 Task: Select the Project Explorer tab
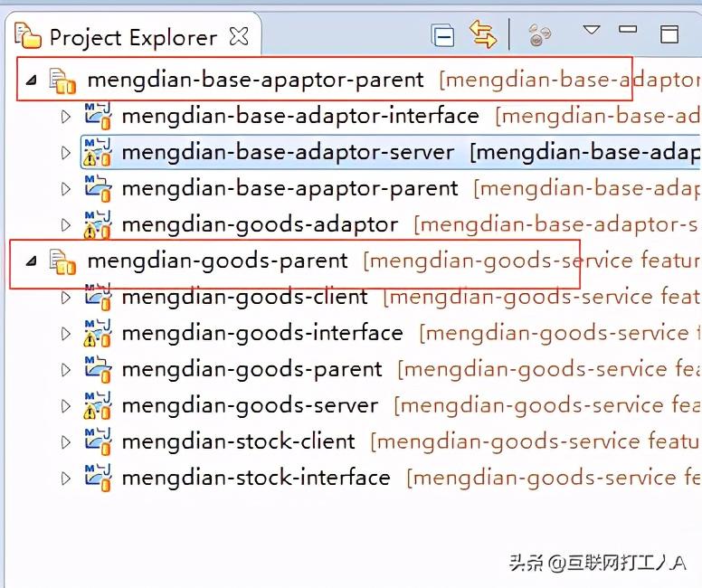[x=132, y=37]
